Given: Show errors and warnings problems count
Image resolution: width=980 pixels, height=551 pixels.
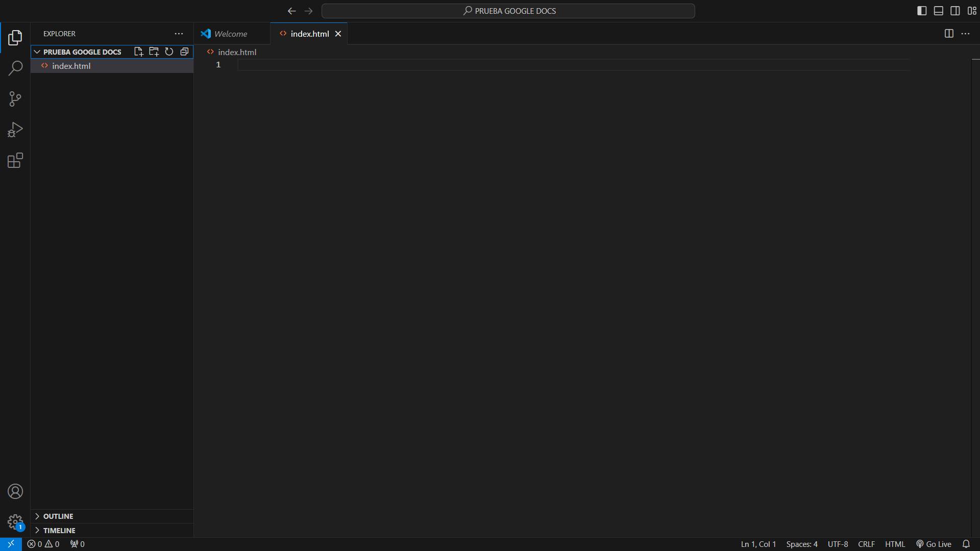Looking at the screenshot, I should pos(43,544).
